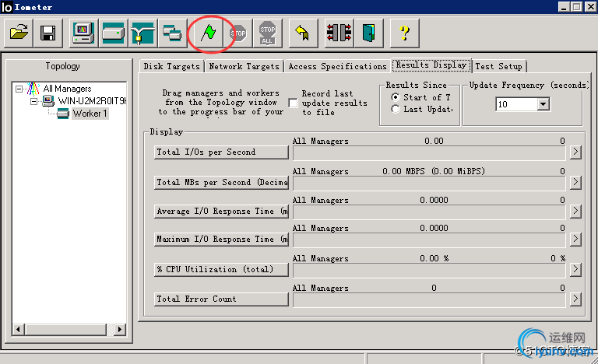Select Worker 1 in Topology tree

90,114
